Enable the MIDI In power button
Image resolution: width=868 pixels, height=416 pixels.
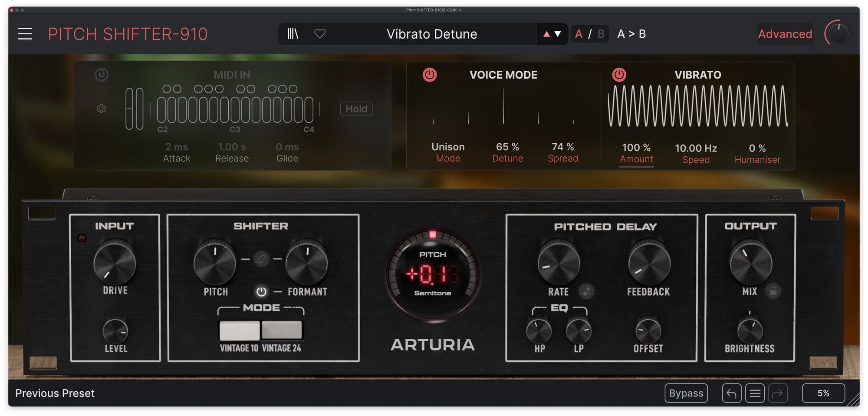tap(102, 75)
